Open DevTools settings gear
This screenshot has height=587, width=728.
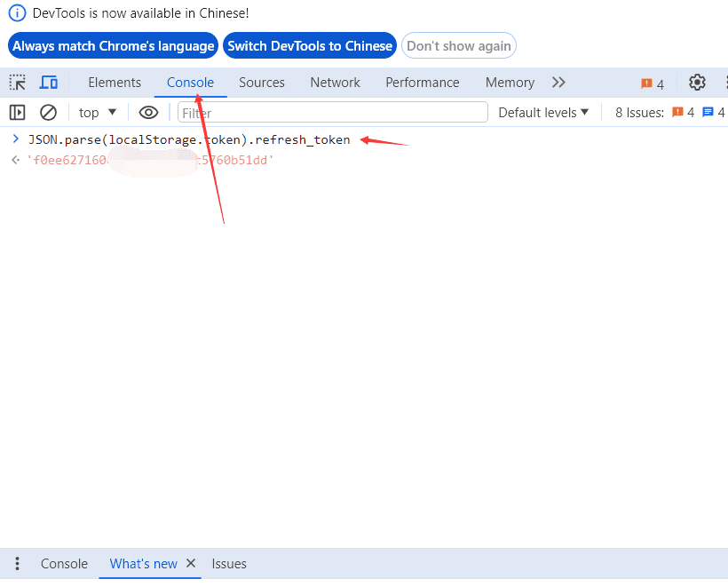coord(697,83)
